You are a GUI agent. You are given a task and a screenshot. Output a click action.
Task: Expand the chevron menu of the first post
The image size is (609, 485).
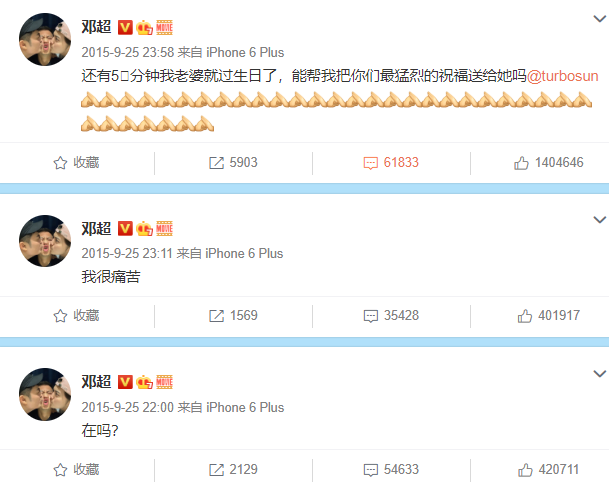(x=600, y=19)
